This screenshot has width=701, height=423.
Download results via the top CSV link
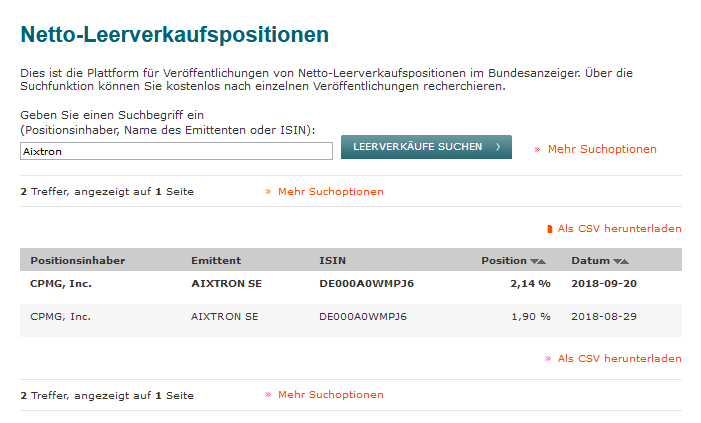click(619, 229)
